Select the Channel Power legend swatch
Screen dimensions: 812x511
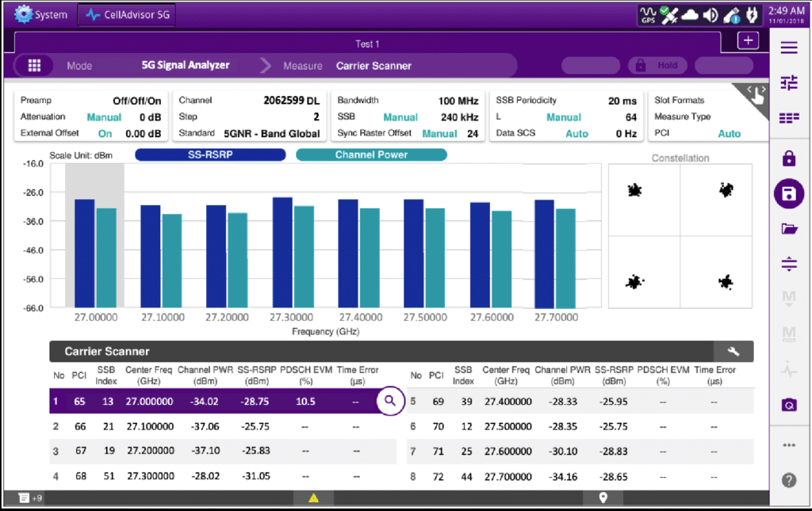371,155
